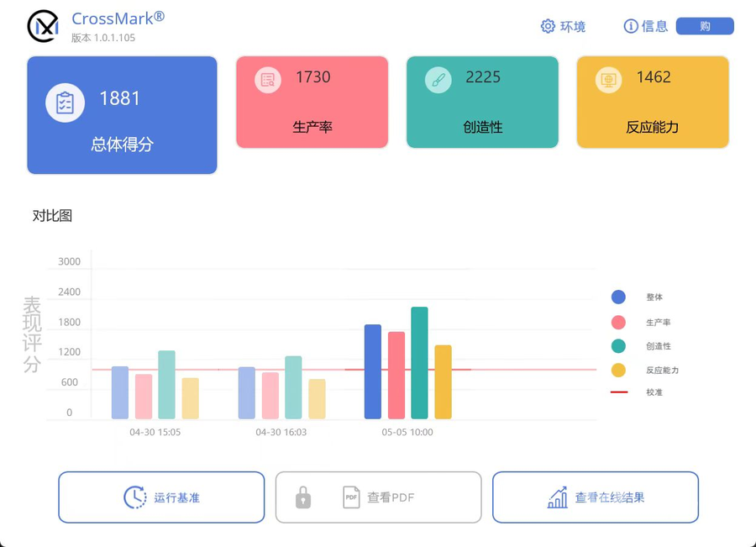This screenshot has height=547, width=756.
Task: Select the 04-30 15:05 run label
Action: pos(155,432)
